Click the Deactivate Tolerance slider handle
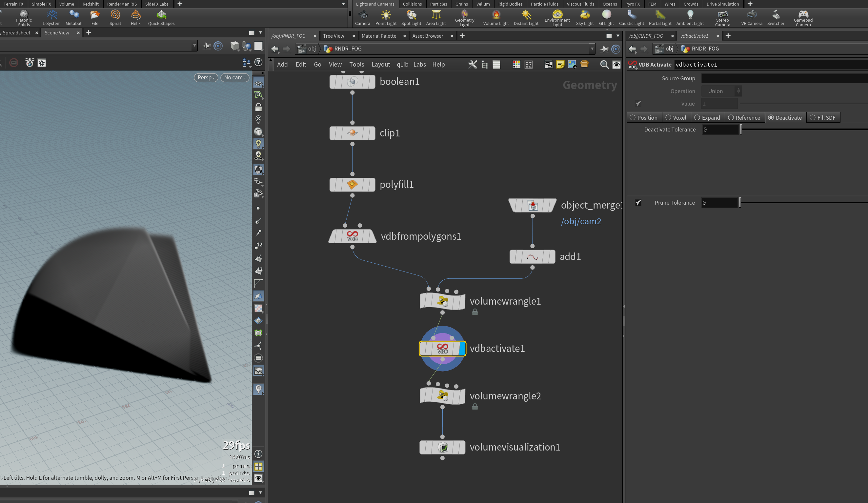This screenshot has width=868, height=503. coord(740,130)
